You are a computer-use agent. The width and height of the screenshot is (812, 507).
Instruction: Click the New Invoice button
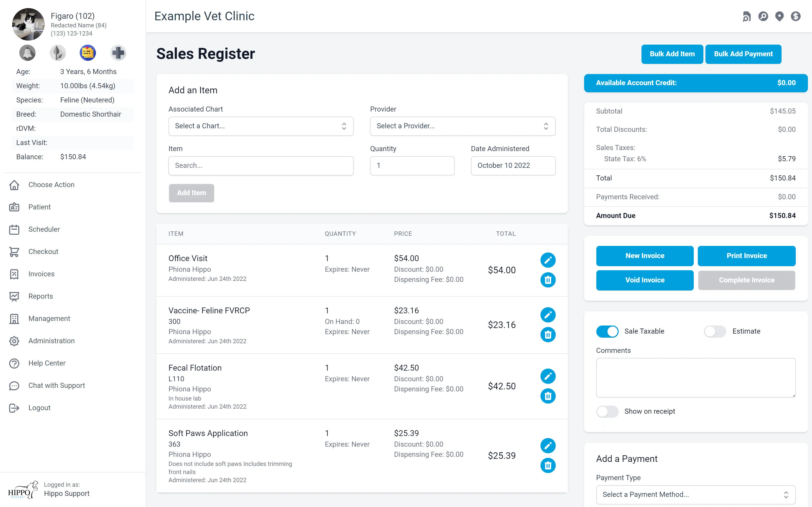(645, 256)
